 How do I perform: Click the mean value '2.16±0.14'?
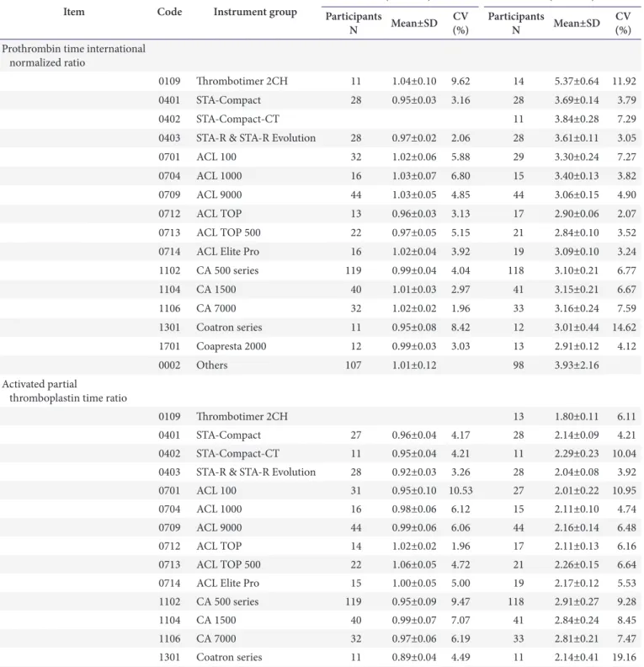(x=577, y=527)
